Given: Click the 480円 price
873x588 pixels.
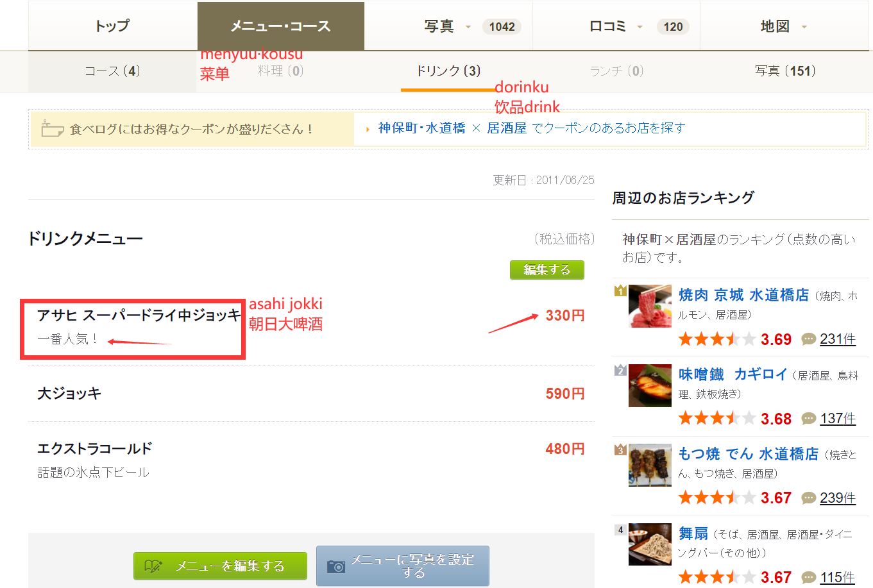Looking at the screenshot, I should tap(565, 449).
